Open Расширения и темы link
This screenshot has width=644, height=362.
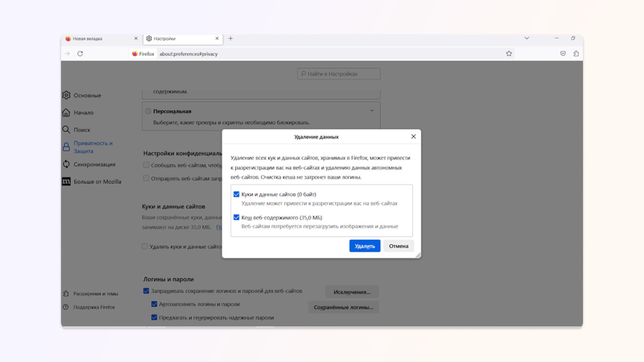96,294
